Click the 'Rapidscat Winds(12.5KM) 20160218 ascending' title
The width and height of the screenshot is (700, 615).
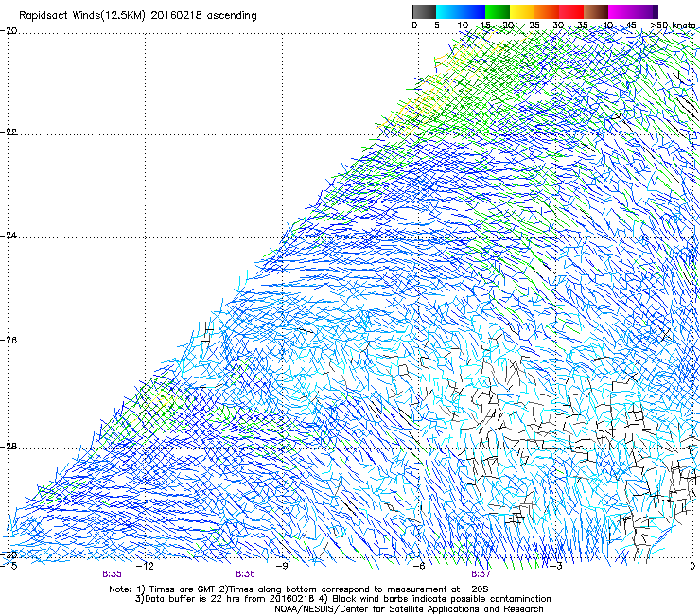(138, 16)
